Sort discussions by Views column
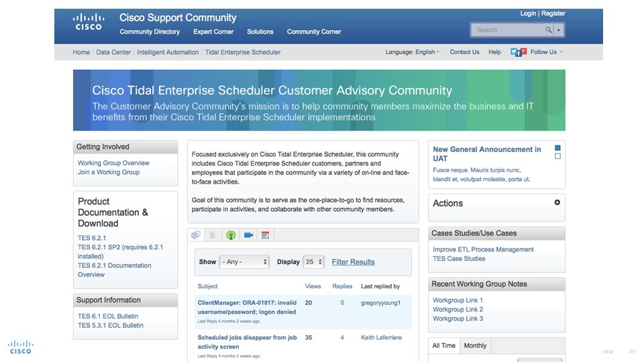644x362 pixels. pyautogui.click(x=313, y=286)
